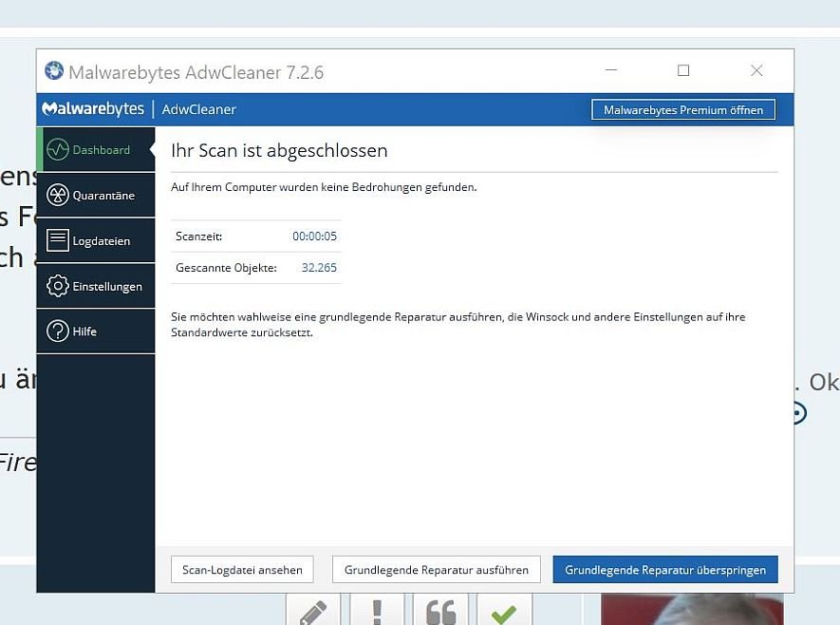
Task: Open Quarantäne via the radiation icon
Action: pos(58,196)
